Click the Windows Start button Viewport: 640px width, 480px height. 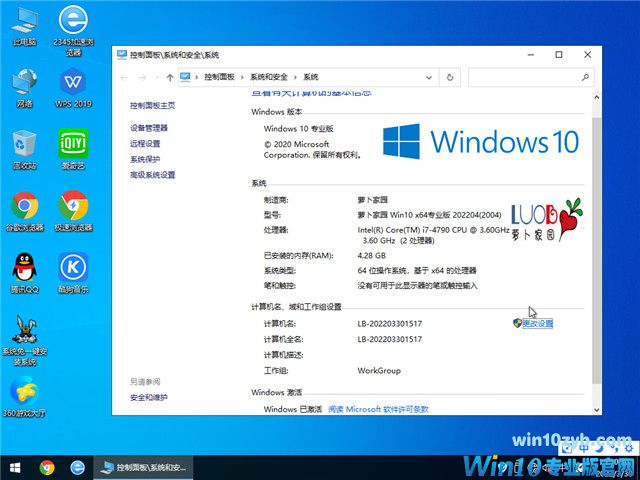point(15,467)
